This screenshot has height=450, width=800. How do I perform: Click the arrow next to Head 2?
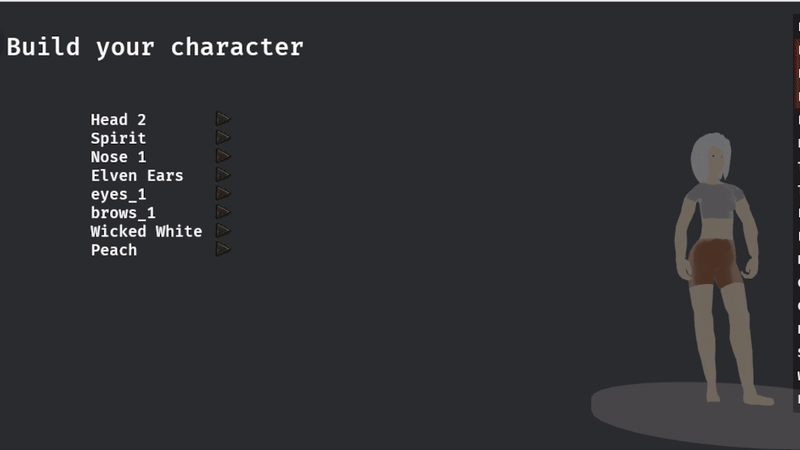point(223,119)
